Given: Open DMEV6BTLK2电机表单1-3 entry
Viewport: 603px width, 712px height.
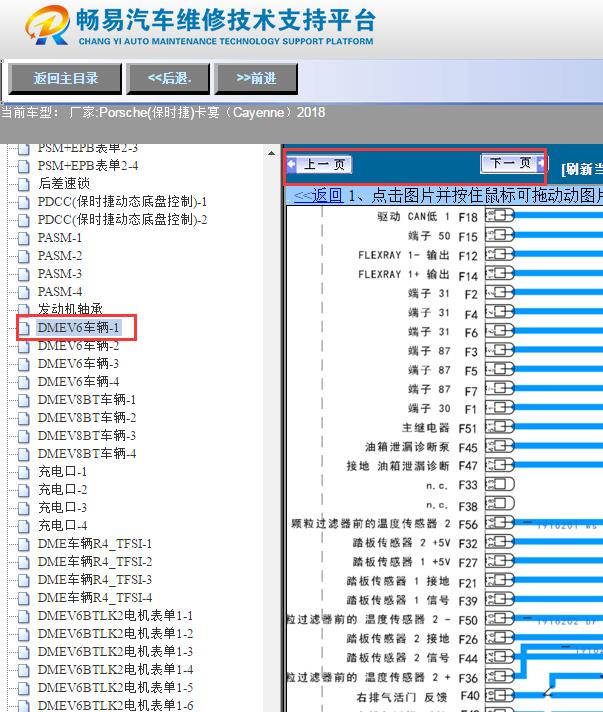Looking at the screenshot, I should click(115, 652).
